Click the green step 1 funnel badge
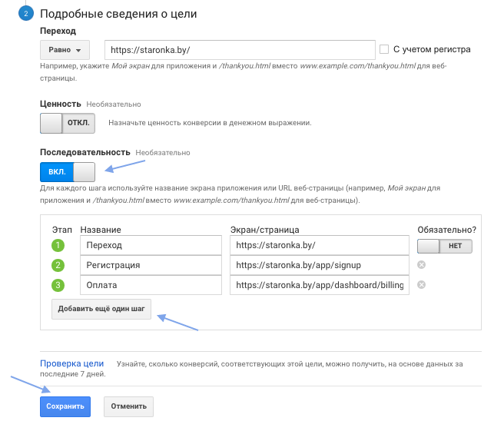504x421 pixels. tap(57, 246)
